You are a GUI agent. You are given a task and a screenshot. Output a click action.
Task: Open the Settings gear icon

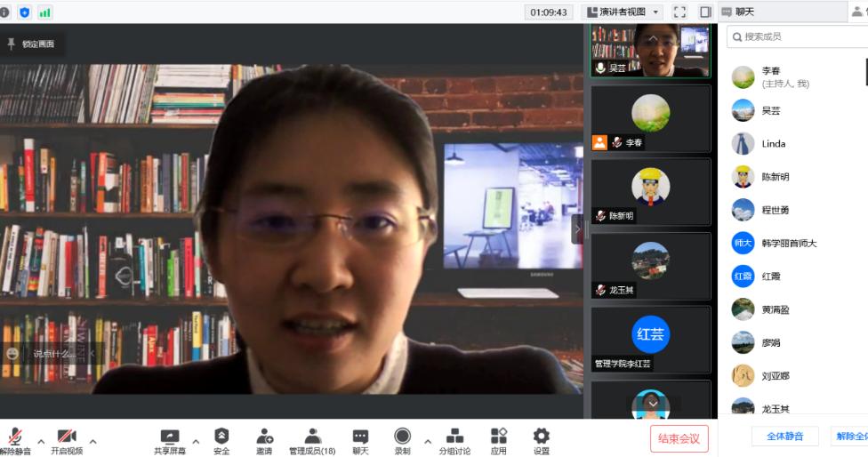pyautogui.click(x=541, y=437)
